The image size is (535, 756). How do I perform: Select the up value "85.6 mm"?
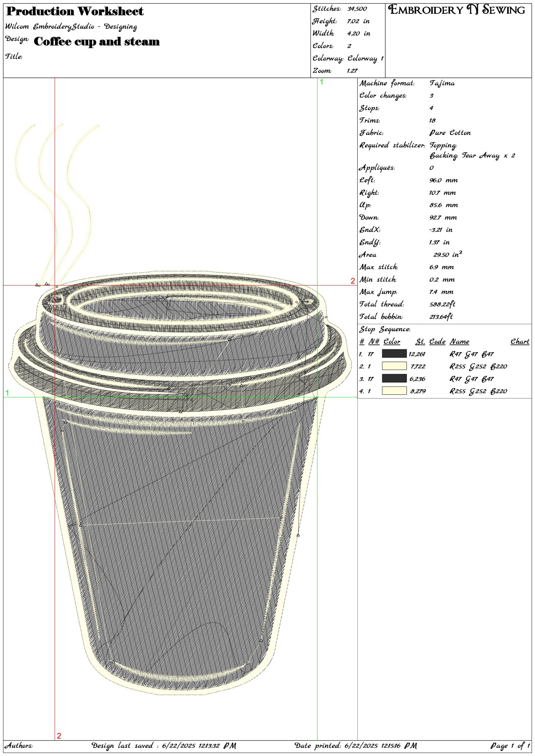[444, 205]
